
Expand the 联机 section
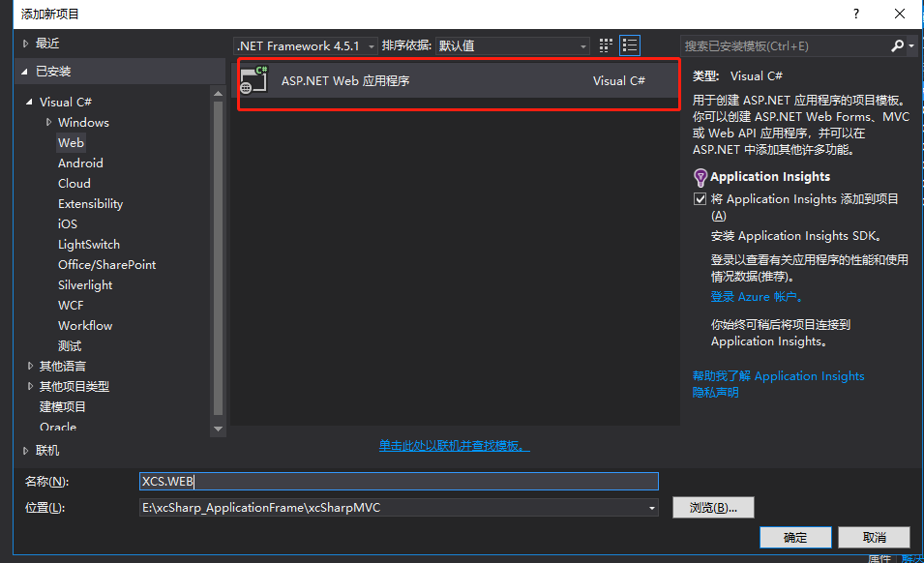[x=25, y=451]
